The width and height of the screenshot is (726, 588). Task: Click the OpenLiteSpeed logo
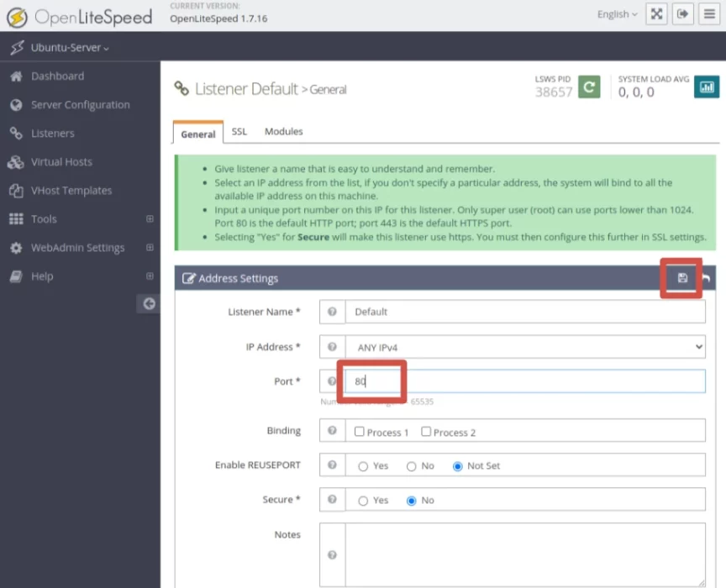click(79, 17)
